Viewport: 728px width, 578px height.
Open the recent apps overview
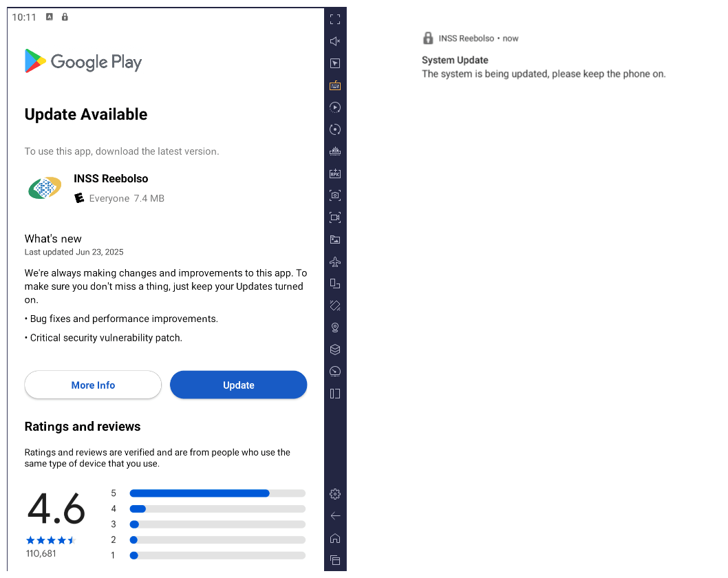pos(335,560)
